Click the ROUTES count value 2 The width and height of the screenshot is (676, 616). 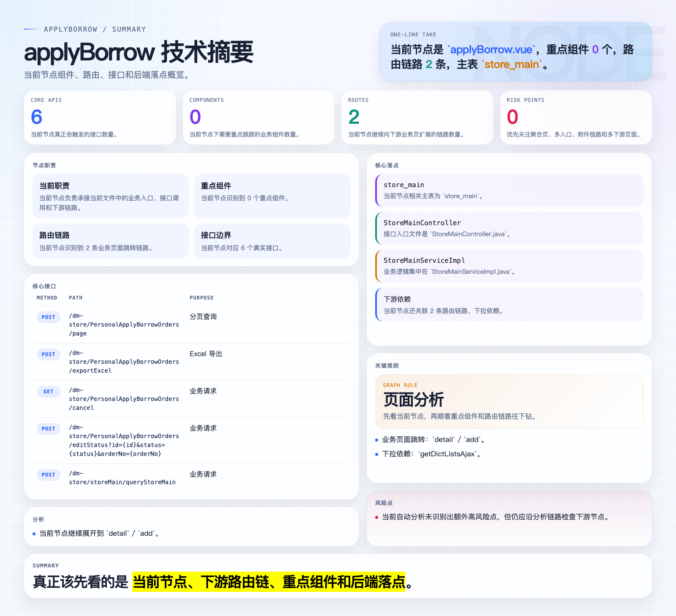coord(354,117)
